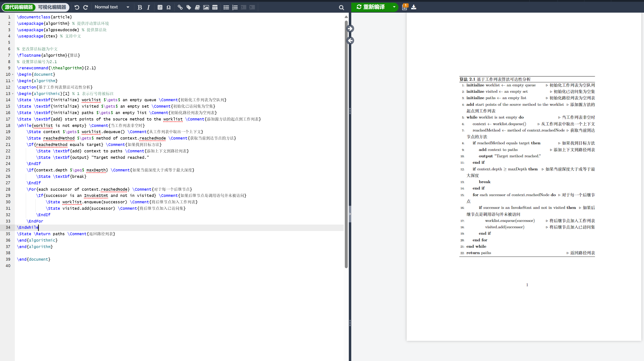Click the insert table icon

[x=215, y=7]
